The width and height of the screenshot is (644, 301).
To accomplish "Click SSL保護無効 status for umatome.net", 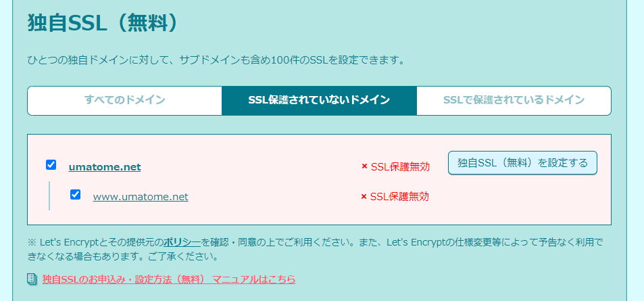I will (400, 166).
